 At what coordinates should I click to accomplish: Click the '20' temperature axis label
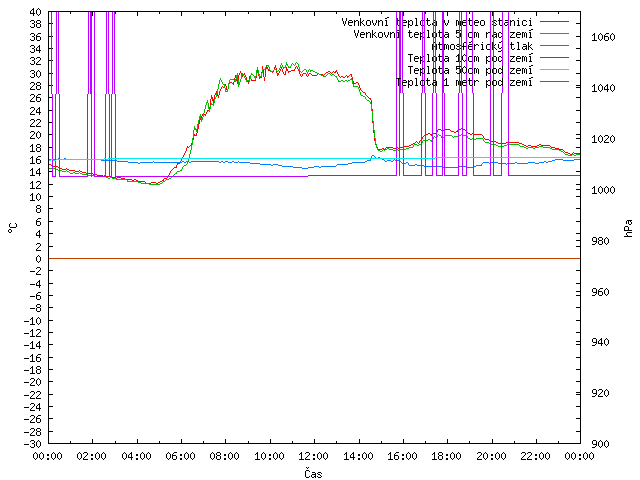pyautogui.click(x=36, y=136)
